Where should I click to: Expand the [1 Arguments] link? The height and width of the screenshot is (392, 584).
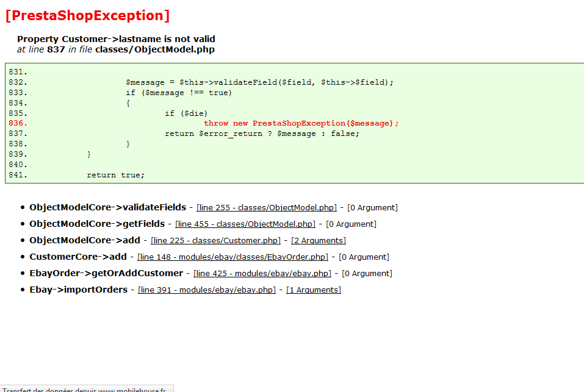(314, 290)
